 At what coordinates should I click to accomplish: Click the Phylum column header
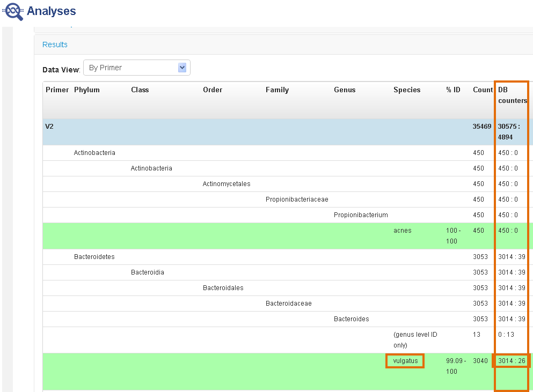click(x=87, y=90)
